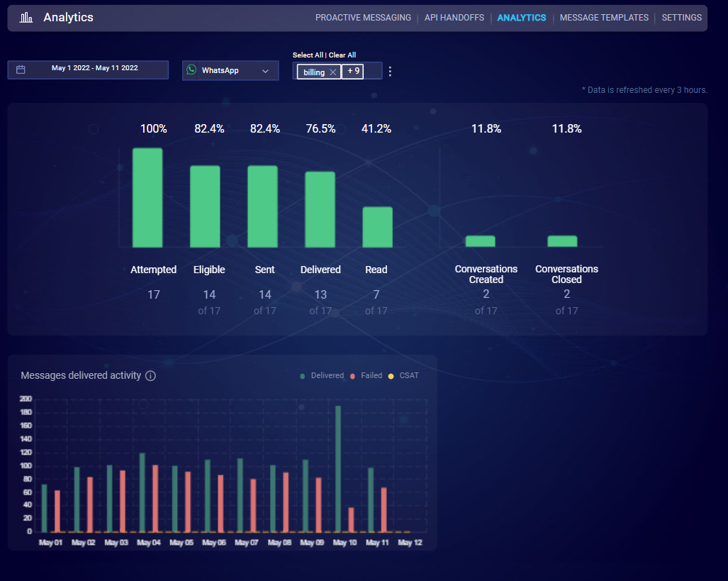This screenshot has height=581, width=728.
Task: Click the 41.2% Read percentage
Action: tap(376, 128)
